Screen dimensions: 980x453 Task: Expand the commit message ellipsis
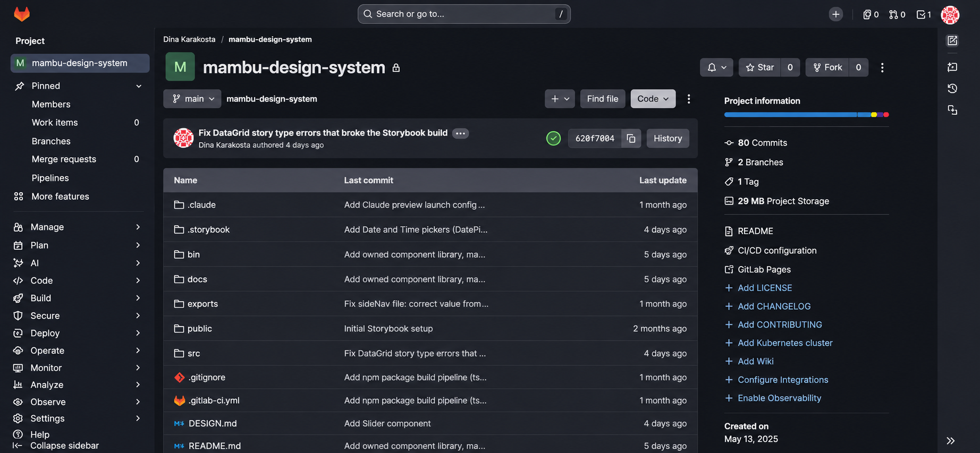click(460, 133)
